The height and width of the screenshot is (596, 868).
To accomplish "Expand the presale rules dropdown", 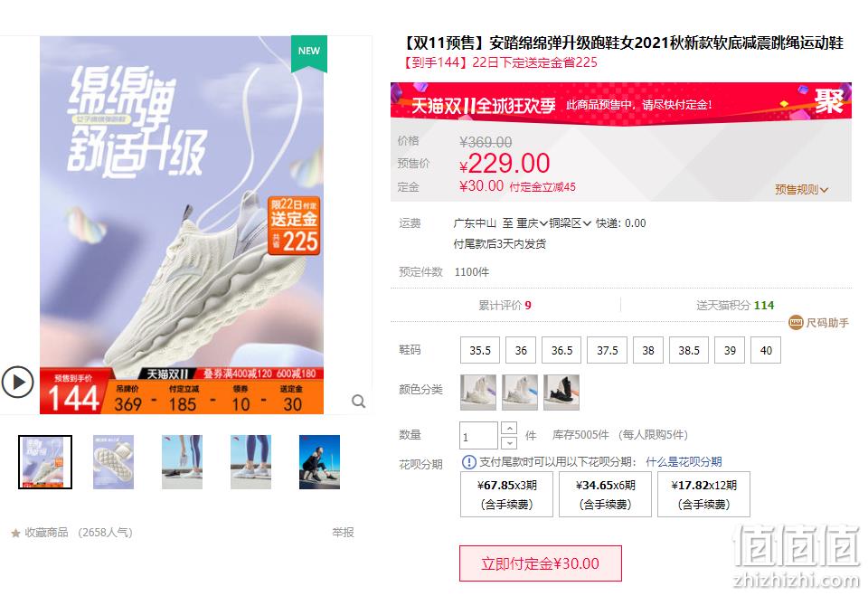I will (801, 189).
